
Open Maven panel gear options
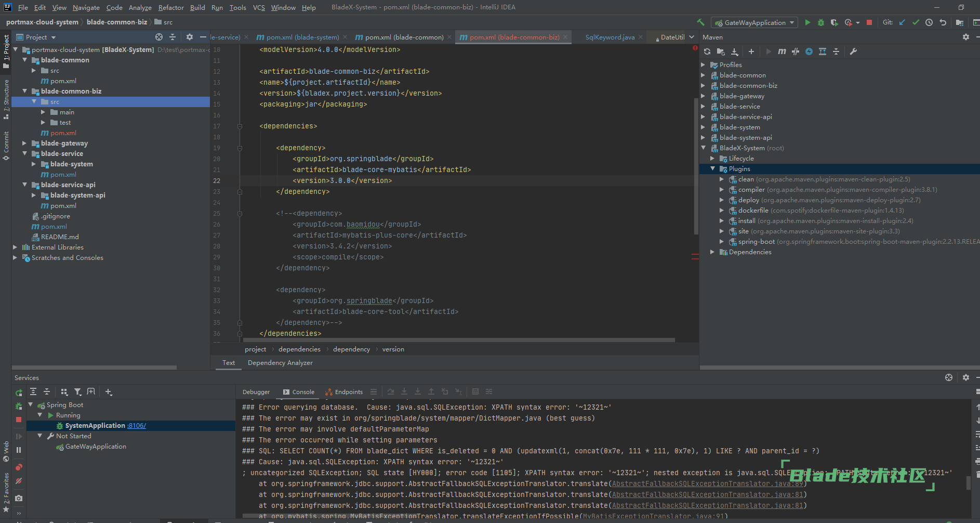tap(966, 37)
